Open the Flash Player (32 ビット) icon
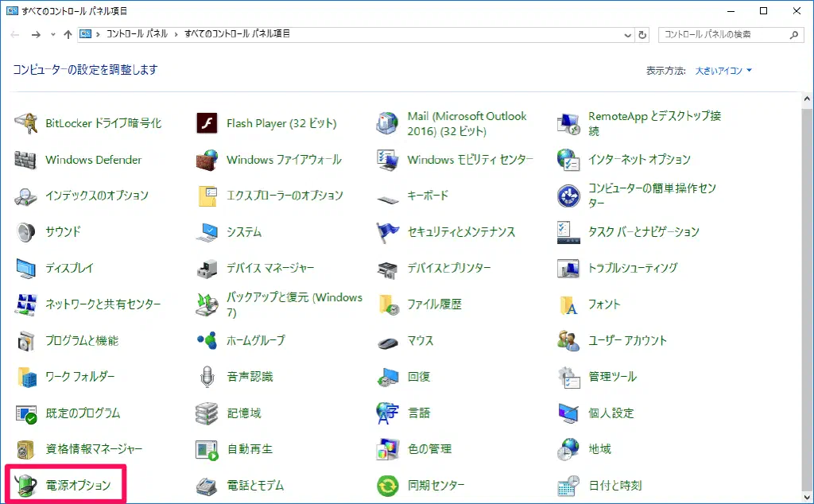Screen dimensions: 814x504 207,123
